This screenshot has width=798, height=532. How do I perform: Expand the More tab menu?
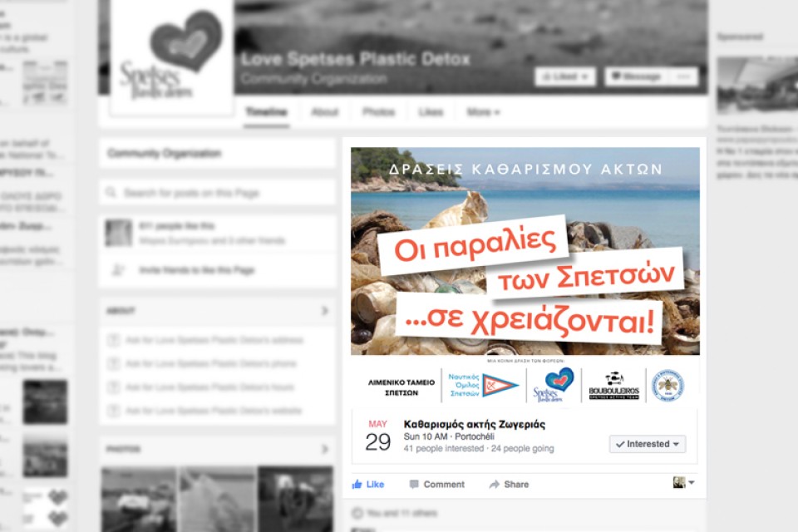pyautogui.click(x=483, y=112)
